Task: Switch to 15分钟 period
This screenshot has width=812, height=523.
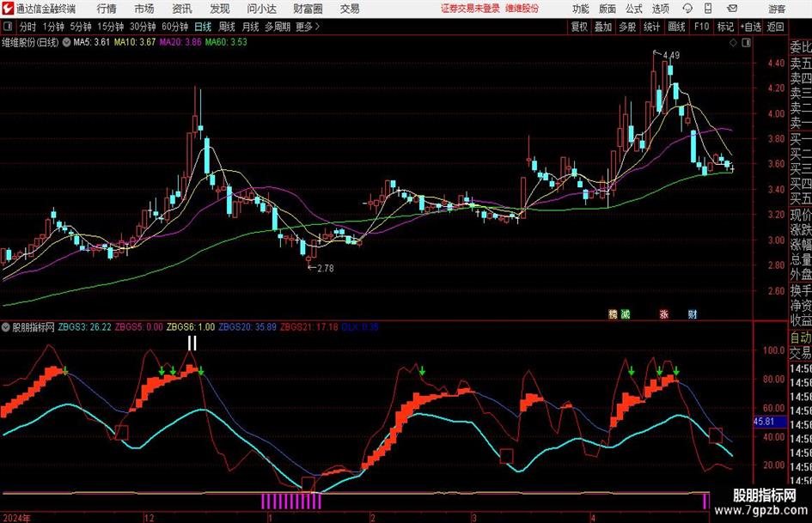Action: [111, 27]
